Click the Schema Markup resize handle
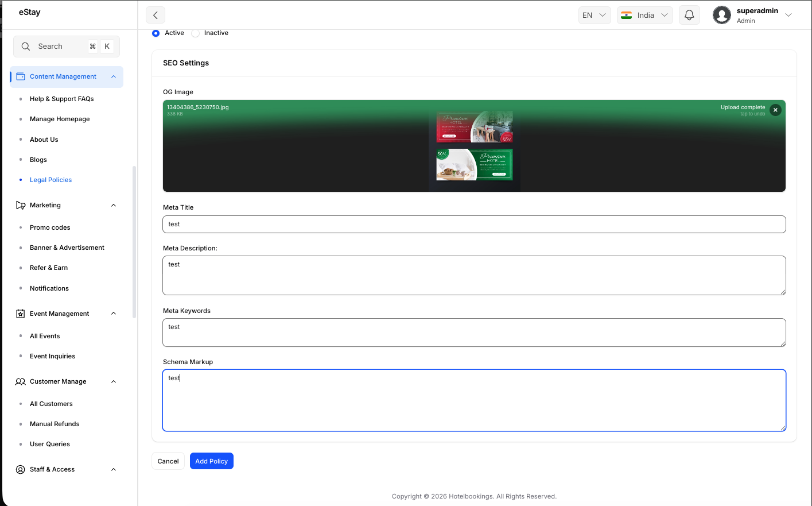Image resolution: width=812 pixels, height=506 pixels. coord(783,428)
